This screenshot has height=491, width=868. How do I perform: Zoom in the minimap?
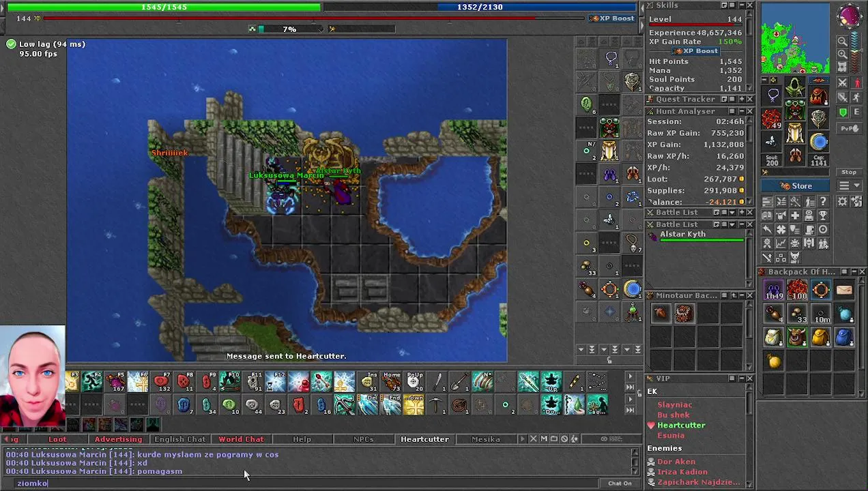(x=843, y=54)
